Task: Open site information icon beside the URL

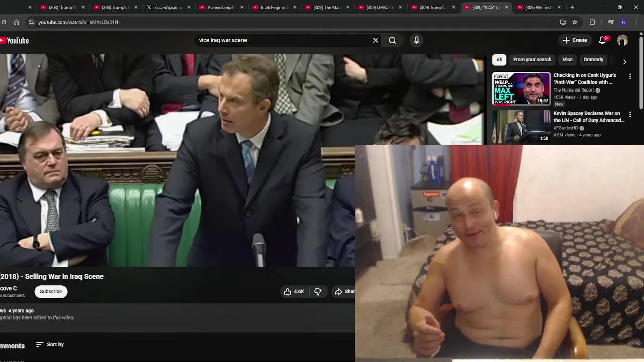Action: click(31, 22)
